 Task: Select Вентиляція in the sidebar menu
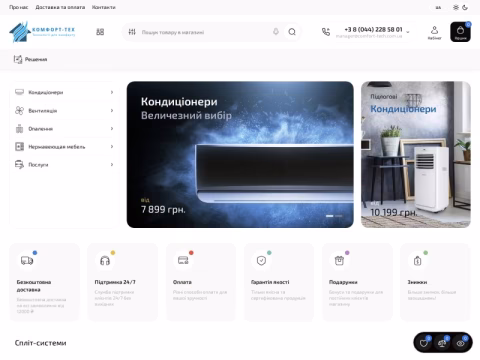(43, 111)
